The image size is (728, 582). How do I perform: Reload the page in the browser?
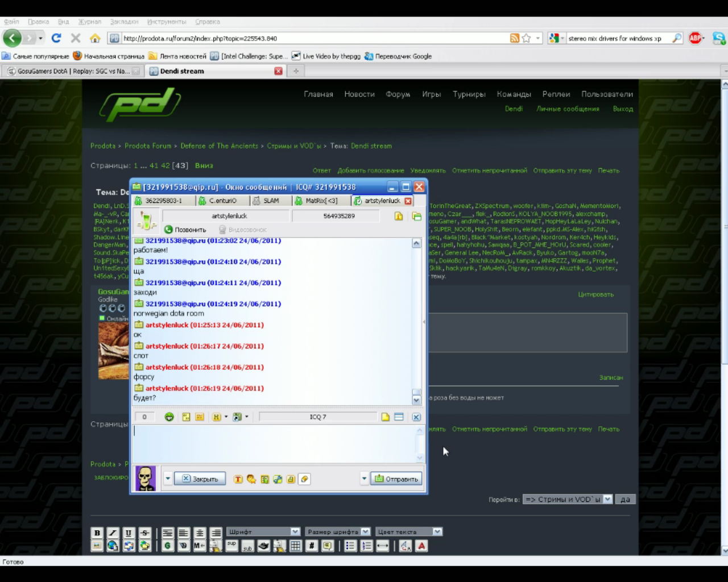point(56,38)
